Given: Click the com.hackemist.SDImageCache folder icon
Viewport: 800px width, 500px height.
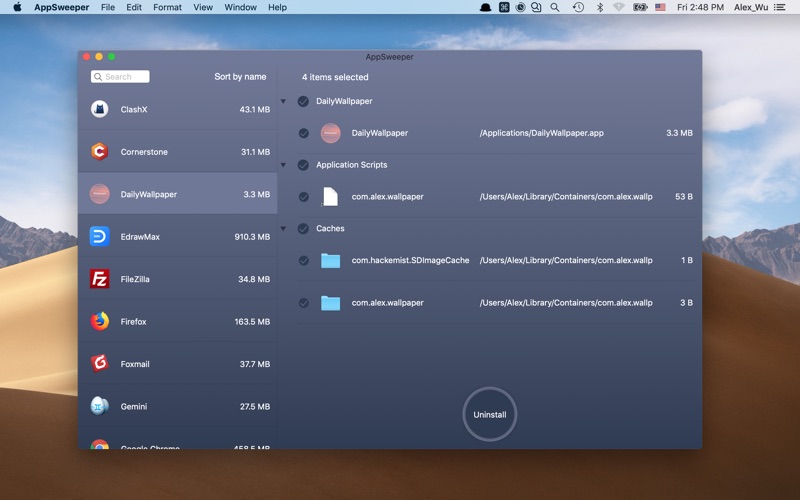Looking at the screenshot, I should (x=331, y=260).
